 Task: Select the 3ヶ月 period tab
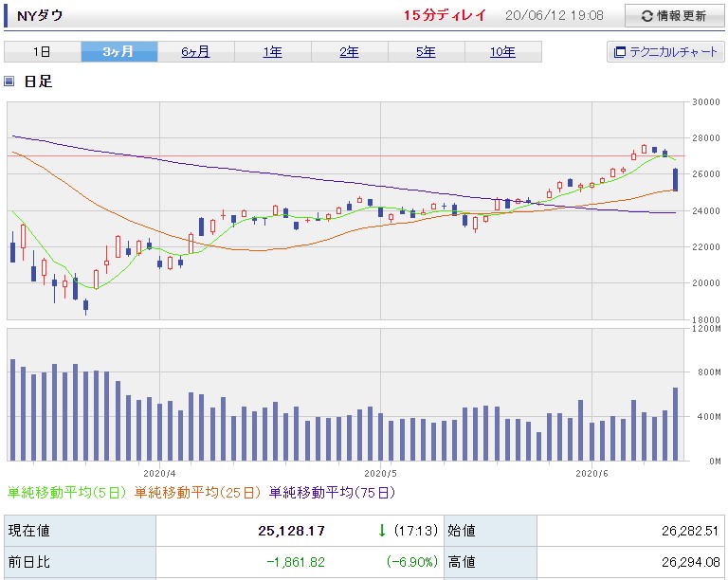(x=119, y=51)
